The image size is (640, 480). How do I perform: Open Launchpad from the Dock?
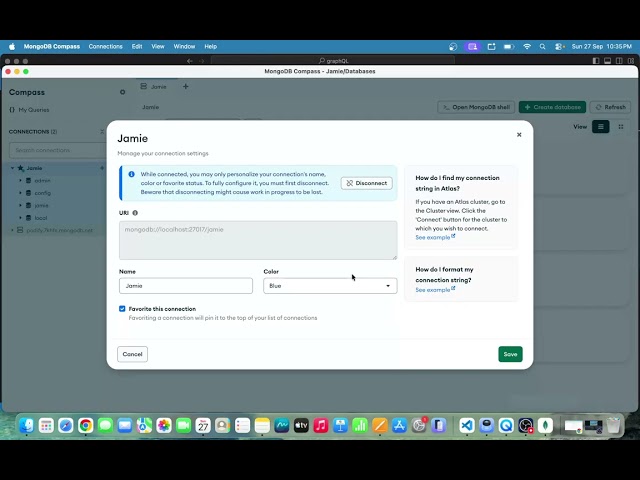[x=46, y=426]
